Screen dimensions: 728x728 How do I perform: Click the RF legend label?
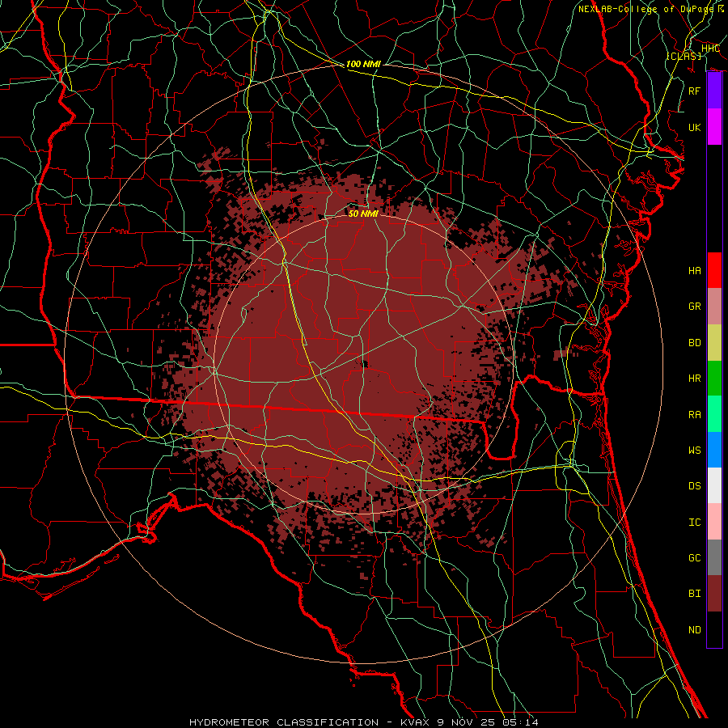tap(694, 91)
